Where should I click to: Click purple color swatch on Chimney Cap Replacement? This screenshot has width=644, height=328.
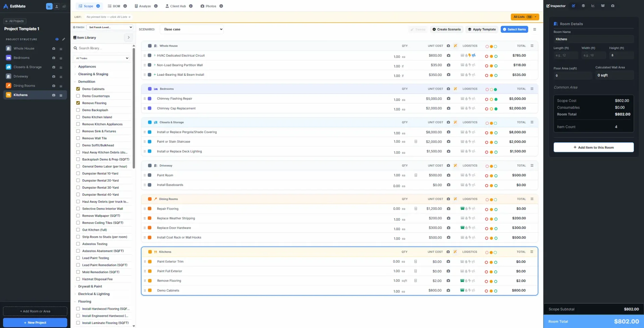150,108
